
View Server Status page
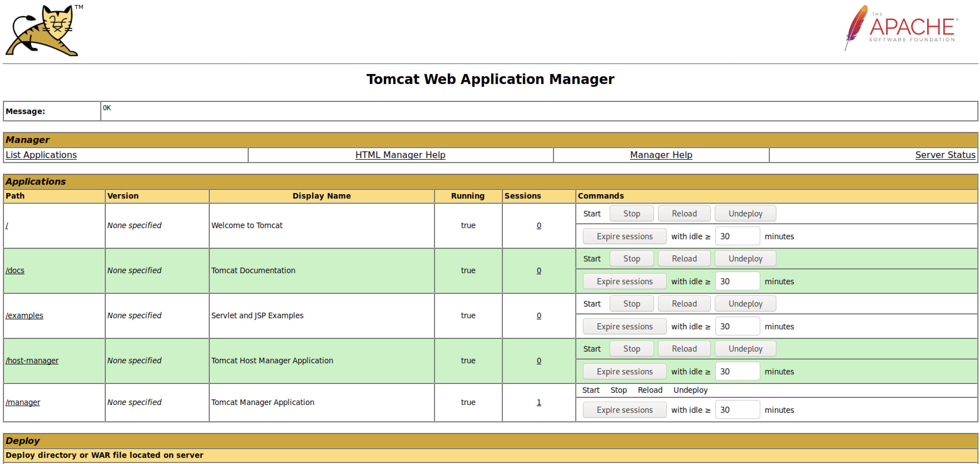click(x=945, y=155)
